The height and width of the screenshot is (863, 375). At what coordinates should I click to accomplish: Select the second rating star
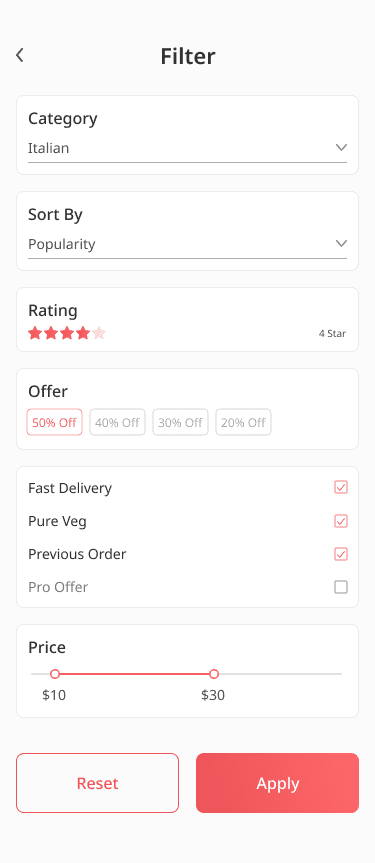tap(51, 333)
